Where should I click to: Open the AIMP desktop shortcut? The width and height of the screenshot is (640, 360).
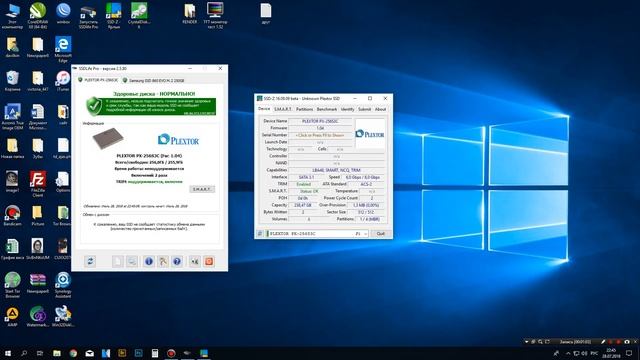(x=12, y=317)
